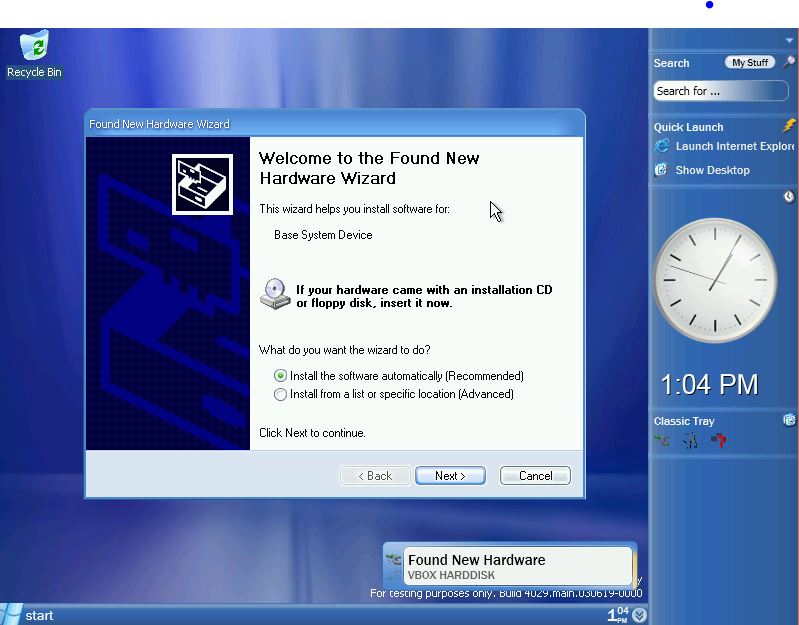Click the Quick Launch lightning bolt icon
Image resolution: width=799 pixels, height=625 pixels.
[789, 125]
